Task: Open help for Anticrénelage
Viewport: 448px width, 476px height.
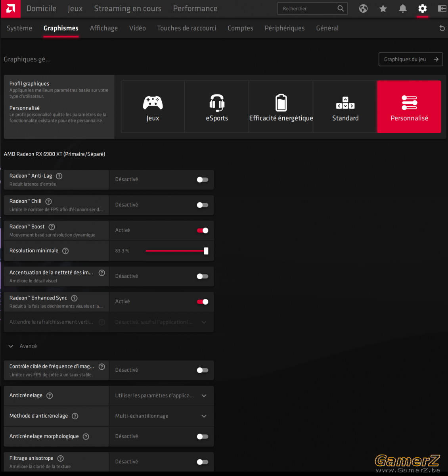Action: click(x=50, y=395)
